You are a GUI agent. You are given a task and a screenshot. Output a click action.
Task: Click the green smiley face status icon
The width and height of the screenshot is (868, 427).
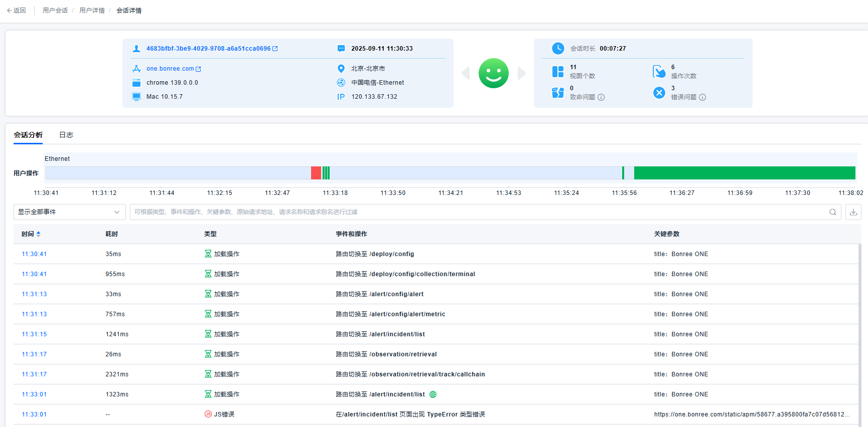494,73
